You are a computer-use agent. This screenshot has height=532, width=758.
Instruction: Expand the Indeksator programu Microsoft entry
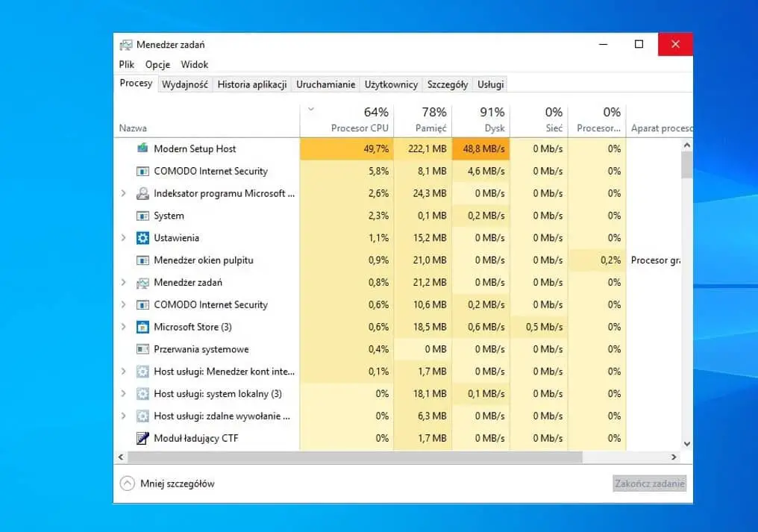pyautogui.click(x=123, y=193)
